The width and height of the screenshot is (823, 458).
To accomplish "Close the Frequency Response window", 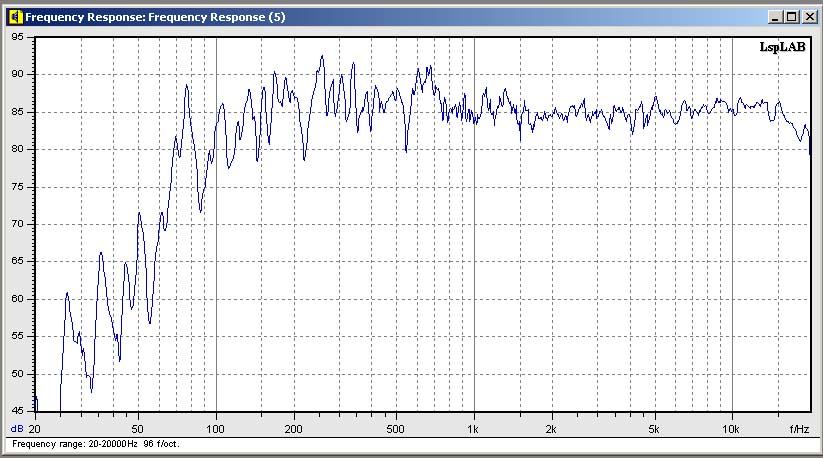I will 810,17.
